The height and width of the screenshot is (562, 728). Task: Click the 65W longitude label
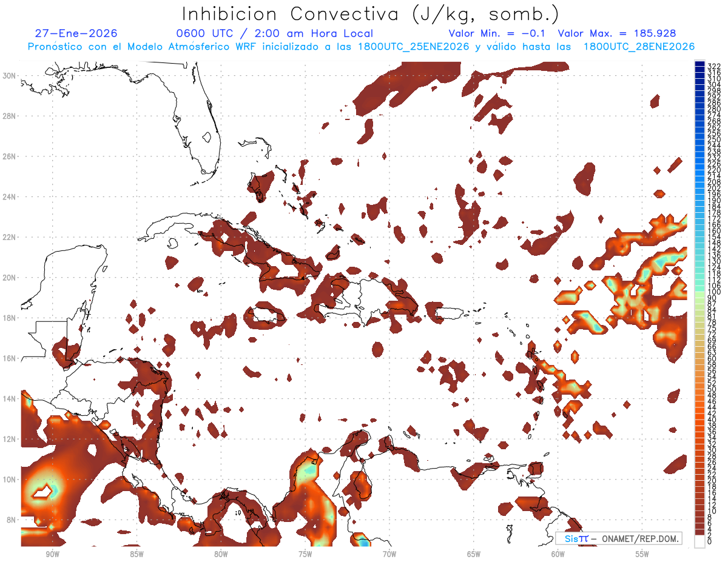tap(474, 554)
